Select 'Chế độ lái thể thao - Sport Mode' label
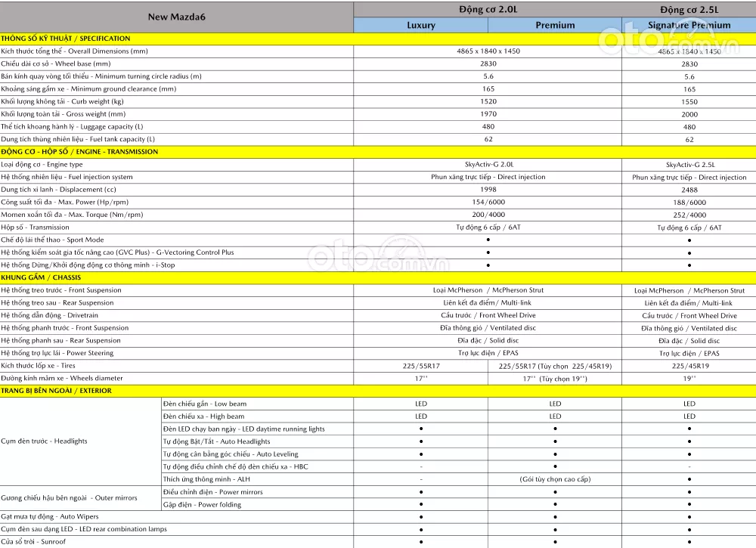 tap(53, 240)
